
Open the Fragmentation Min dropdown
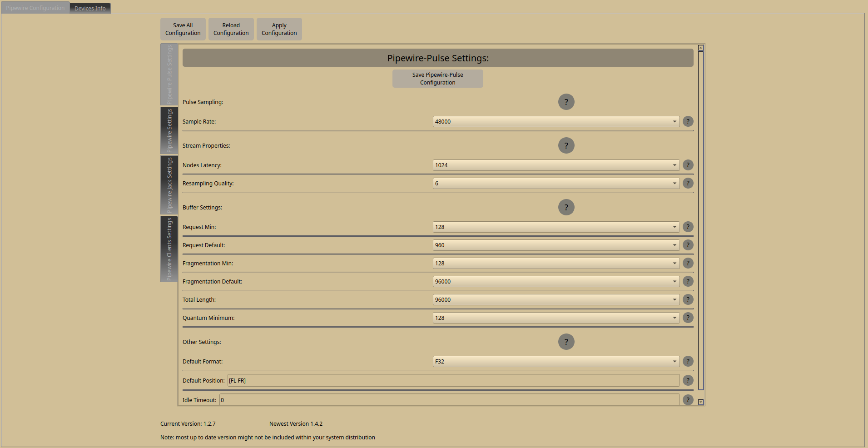click(x=556, y=263)
